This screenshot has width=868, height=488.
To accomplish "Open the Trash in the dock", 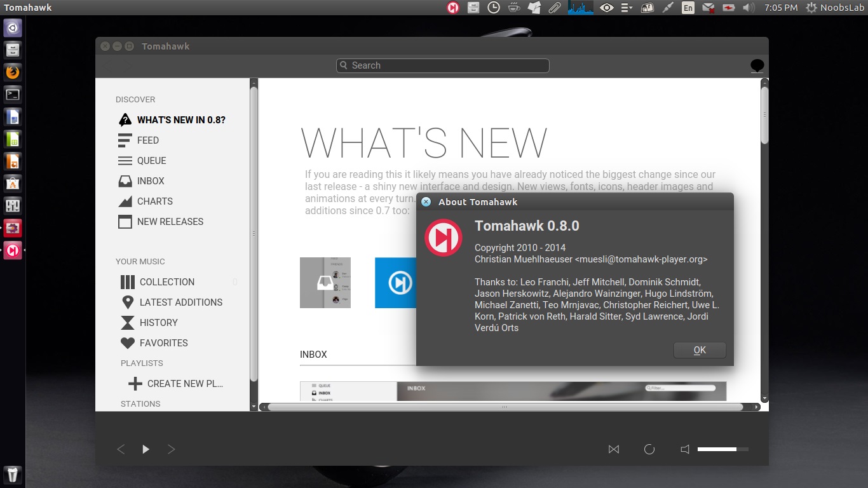I will click(x=13, y=474).
